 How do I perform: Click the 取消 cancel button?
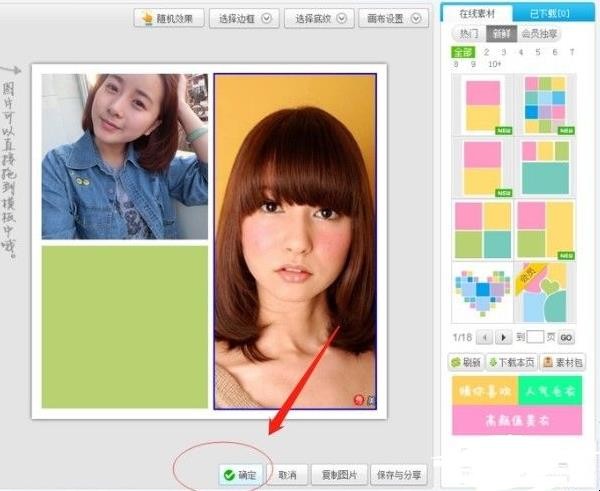coord(287,475)
